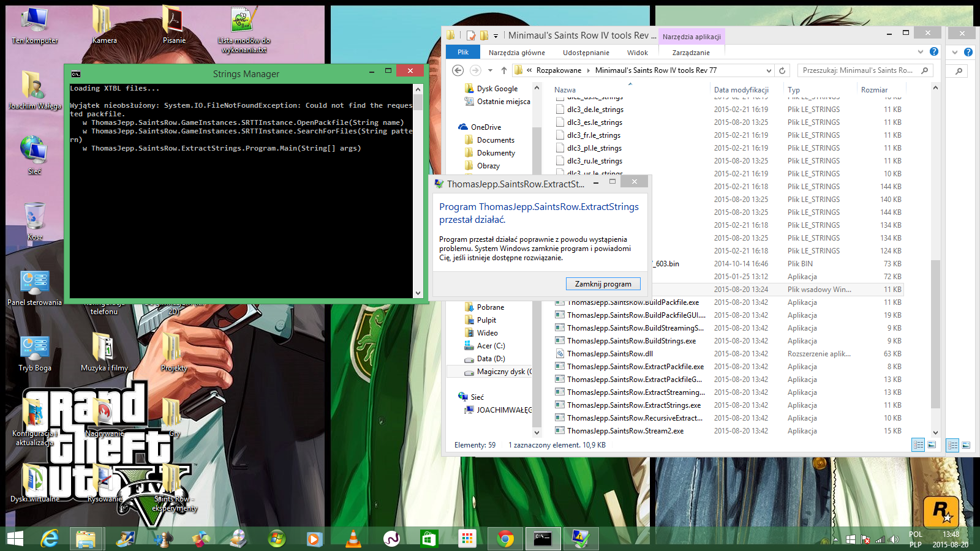Open the Udostępnianie ribbon tab
Screen dimensions: 980x551
[586, 53]
